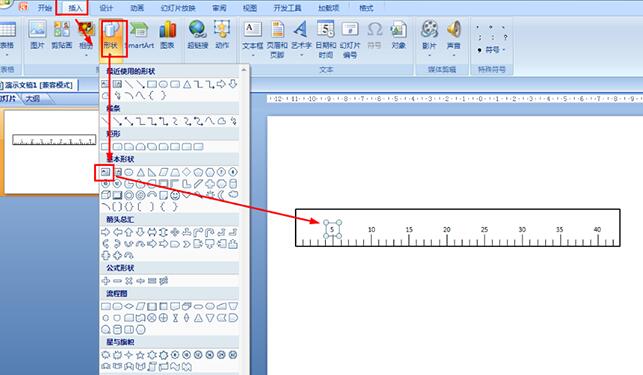Image resolution: width=643 pixels, height=375 pixels.
Task: Insert Picture from file icon
Action: tap(37, 36)
